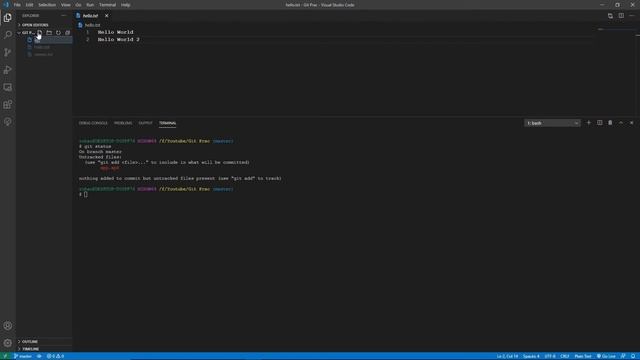Open the Go menu
Viewport: 640px width, 360px height.
pos(78,5)
